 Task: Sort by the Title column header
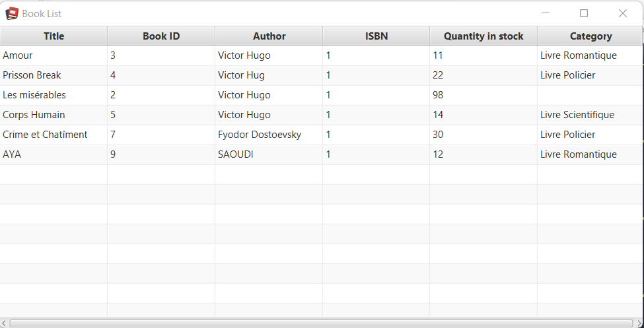pyautogui.click(x=54, y=36)
